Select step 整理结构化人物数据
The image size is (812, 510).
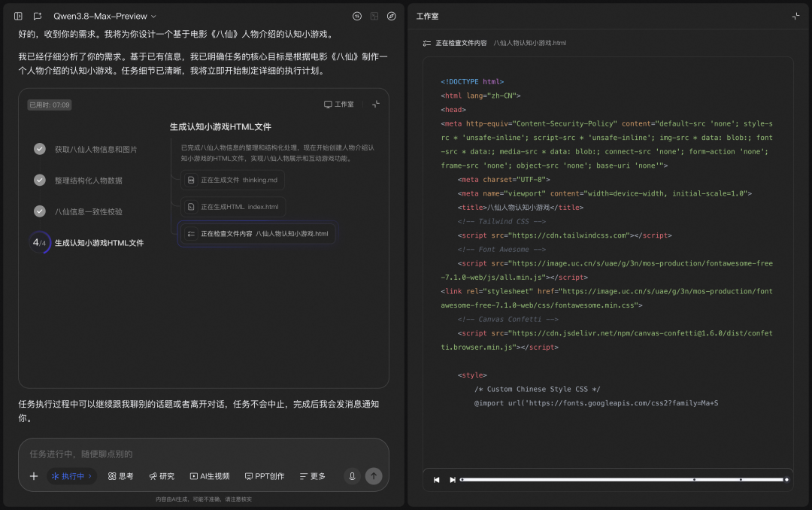coord(89,181)
